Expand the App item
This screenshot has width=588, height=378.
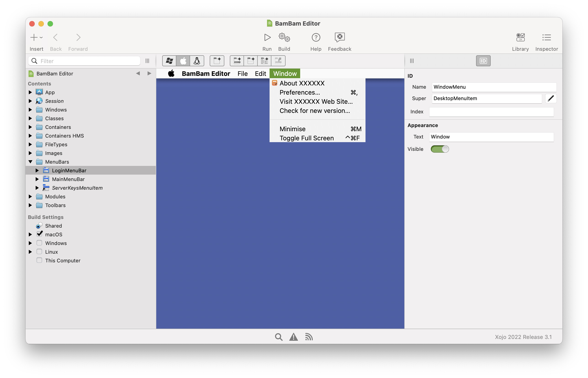30,92
